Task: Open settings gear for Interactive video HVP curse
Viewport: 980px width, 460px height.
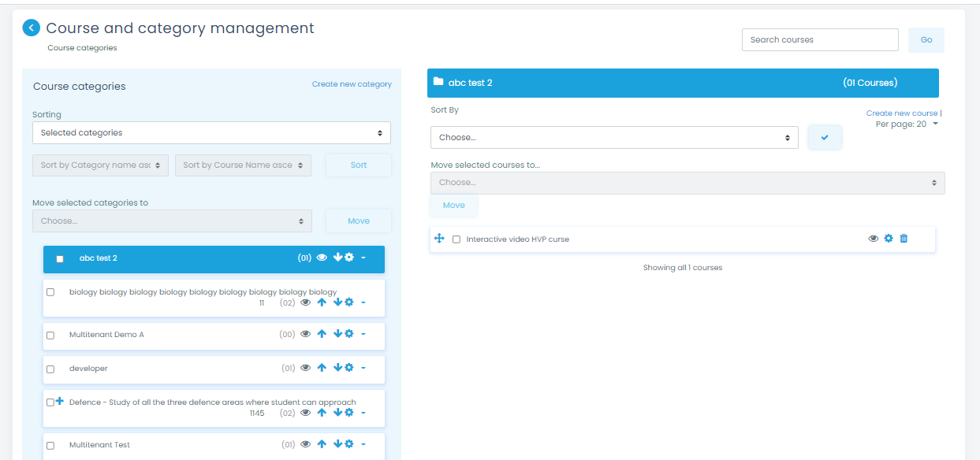Action: pos(889,239)
